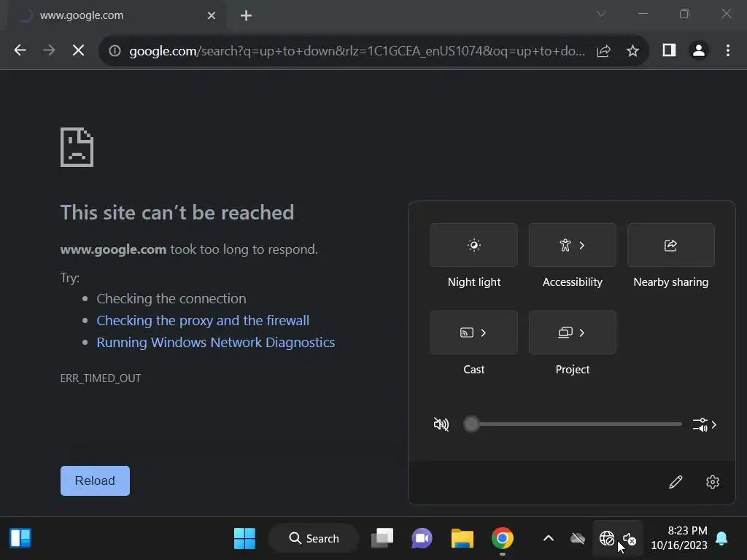Close the www.google.com tab

(x=212, y=16)
